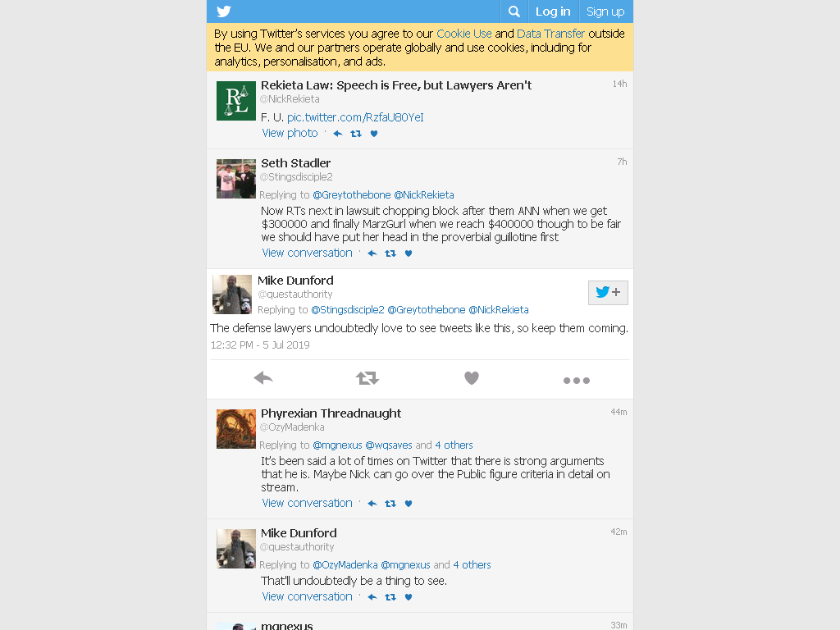View photo in Rekieta Law tweet
Viewport: 840px width, 630px height.
pyautogui.click(x=290, y=134)
